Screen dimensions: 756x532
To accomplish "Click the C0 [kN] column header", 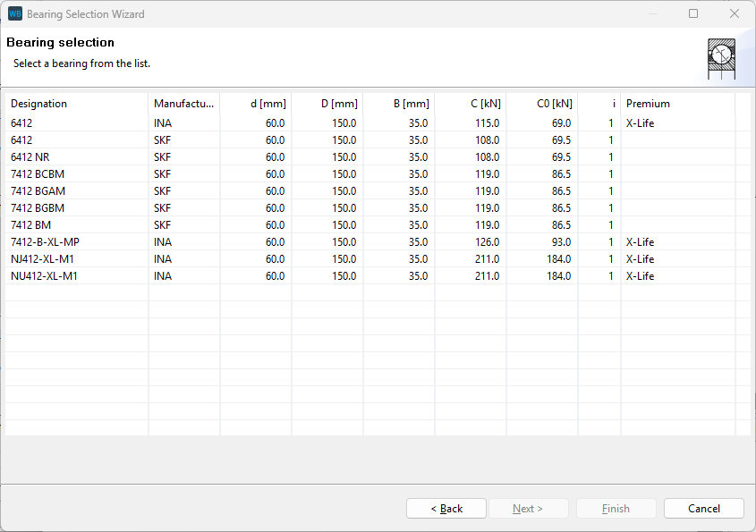I will pos(555,104).
